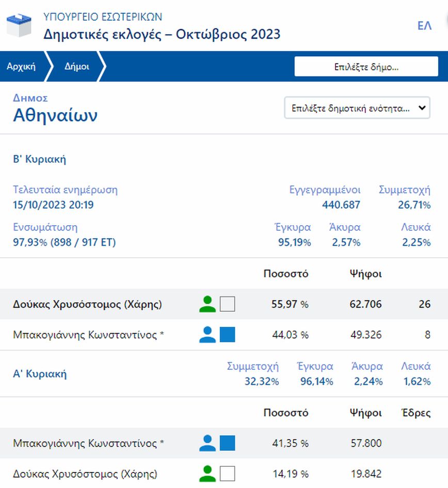Viewport: 448px width, 488px height.
Task: Click white square beside Δούκας in Α' Κυριακή
Action: pyautogui.click(x=227, y=474)
